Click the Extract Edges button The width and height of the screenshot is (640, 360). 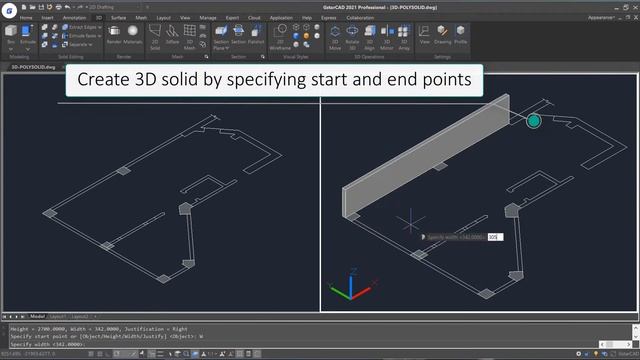click(x=80, y=27)
